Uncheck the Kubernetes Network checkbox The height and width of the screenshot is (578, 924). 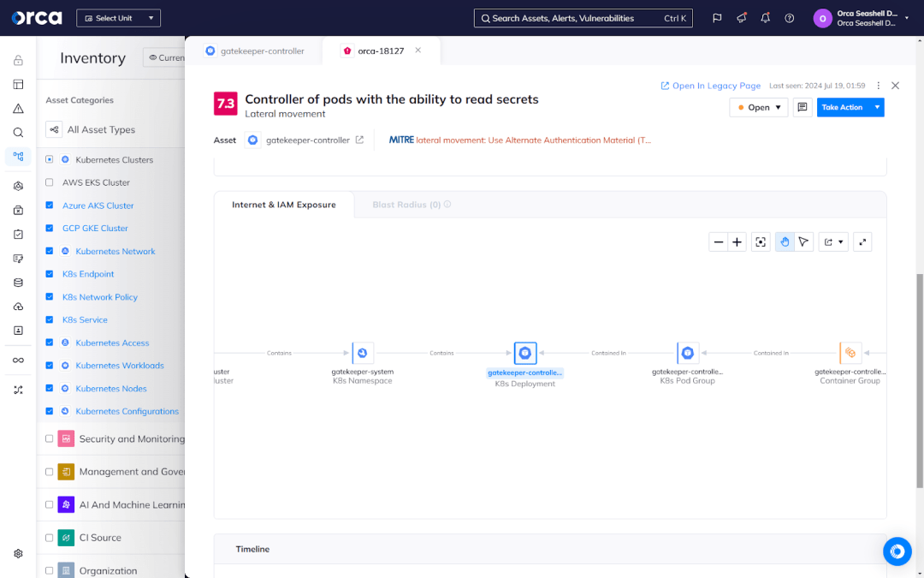(x=50, y=251)
